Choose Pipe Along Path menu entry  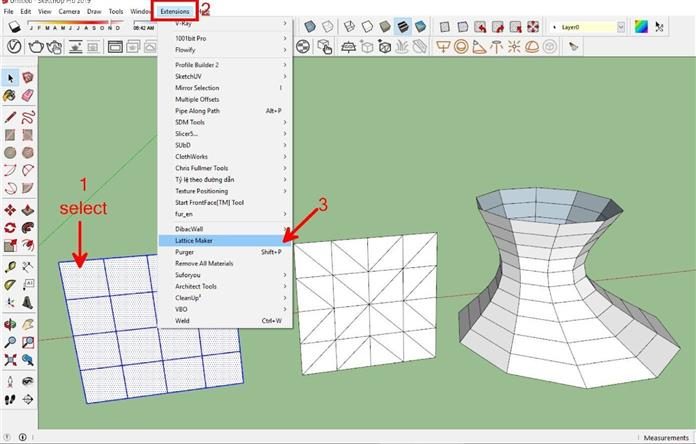[225, 111]
